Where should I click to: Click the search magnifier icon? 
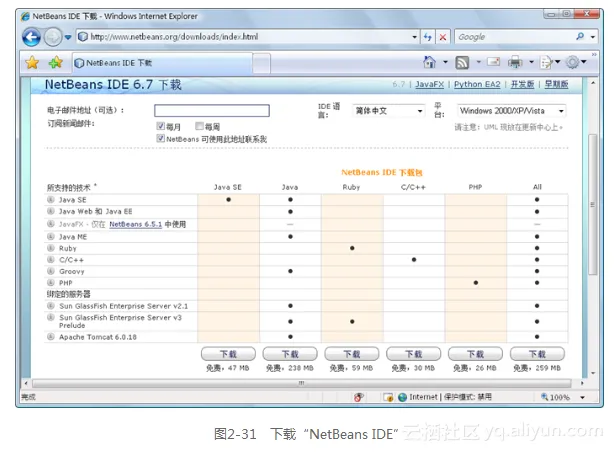(579, 37)
